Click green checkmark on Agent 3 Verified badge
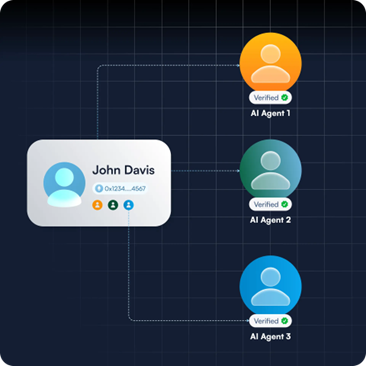The height and width of the screenshot is (366, 366). coord(284,321)
